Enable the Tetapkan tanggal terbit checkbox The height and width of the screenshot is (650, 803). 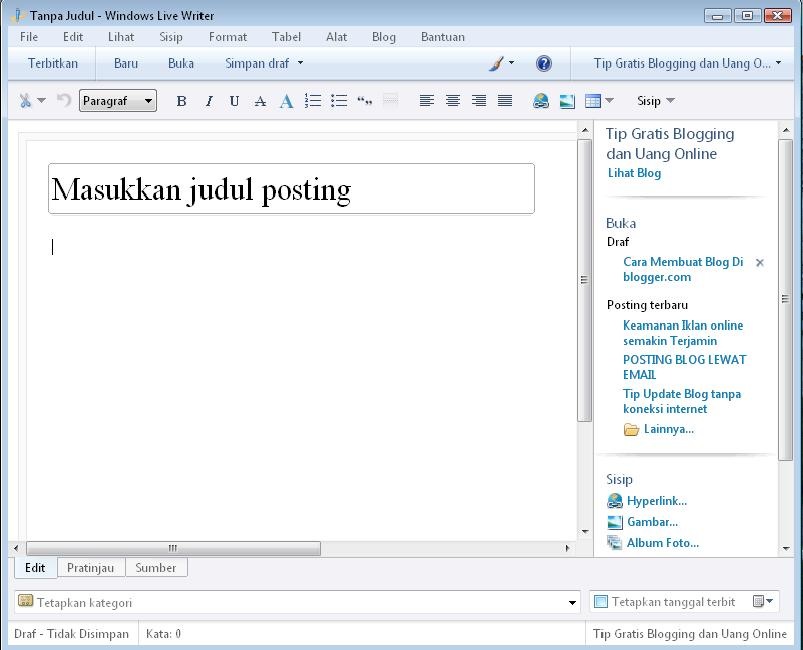click(601, 601)
